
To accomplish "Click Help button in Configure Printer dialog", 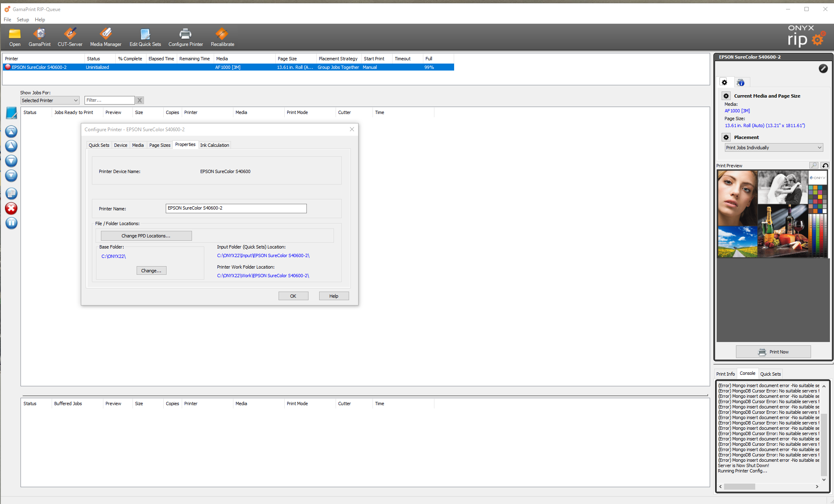I will [334, 296].
